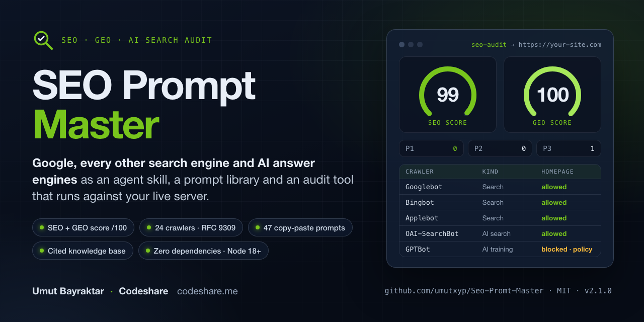Click the P2 counter box
644x322 pixels.
coord(500,148)
